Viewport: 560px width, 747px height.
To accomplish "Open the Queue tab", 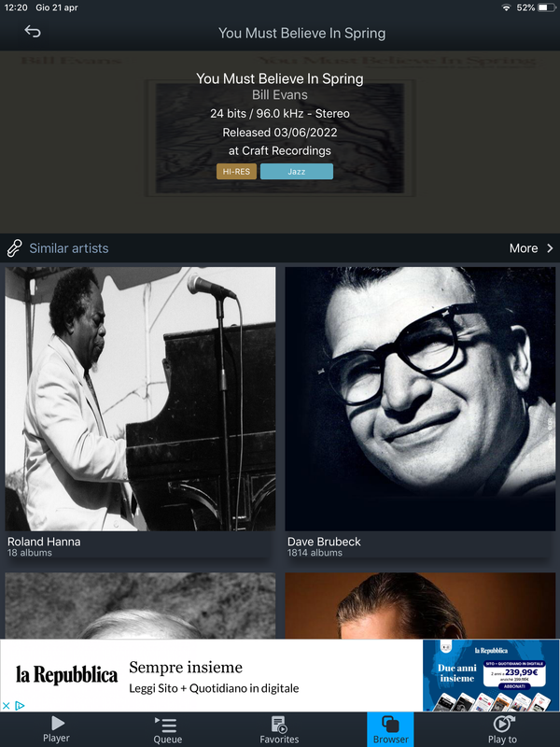I will click(x=167, y=729).
